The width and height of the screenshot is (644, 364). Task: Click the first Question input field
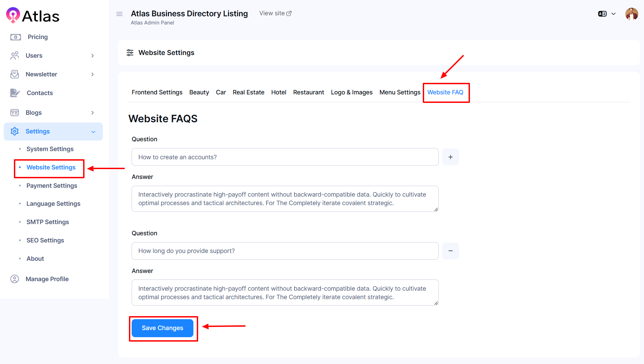point(285,157)
